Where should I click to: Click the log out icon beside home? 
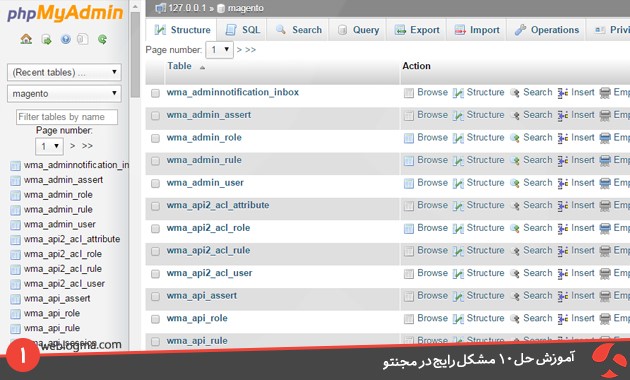(x=46, y=39)
